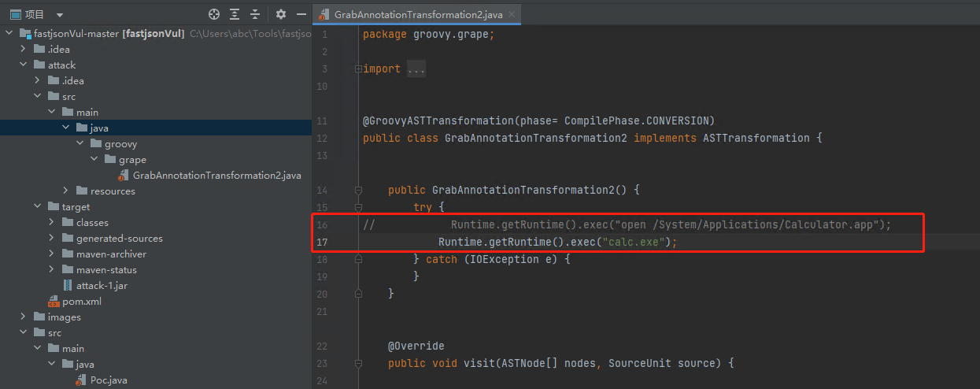This screenshot has height=389, width=980.
Task: Collapse the grape package
Action: tap(94, 159)
